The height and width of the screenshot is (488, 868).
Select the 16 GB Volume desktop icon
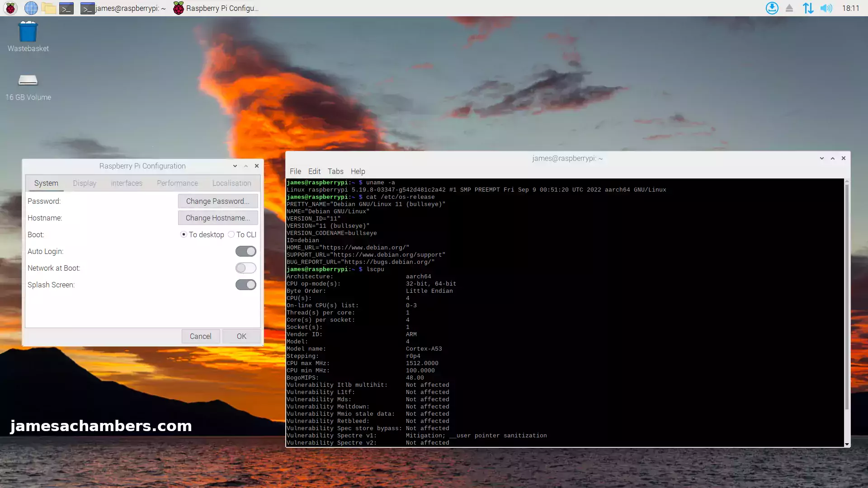coord(28,88)
